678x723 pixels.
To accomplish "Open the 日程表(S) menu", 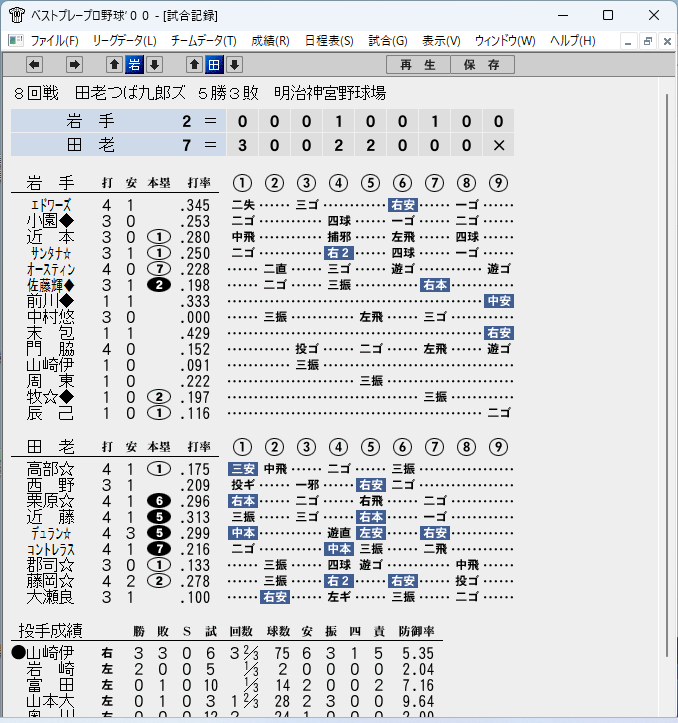I will pyautogui.click(x=329, y=41).
